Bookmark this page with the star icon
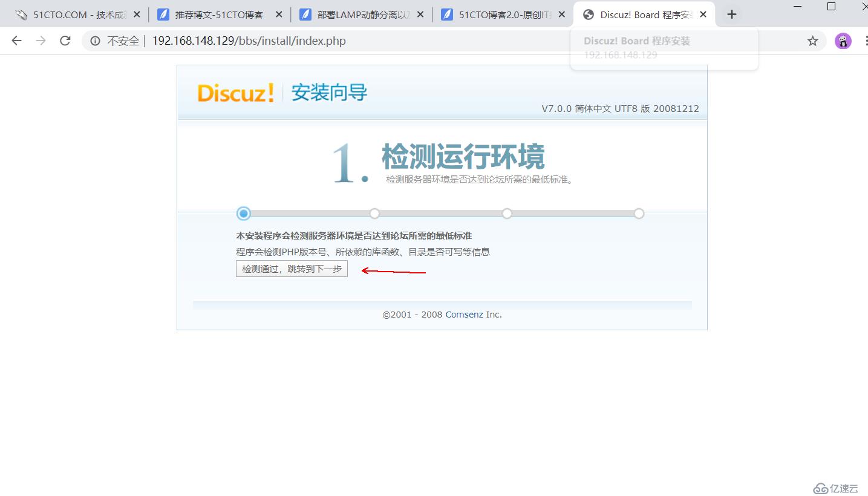 (x=812, y=41)
